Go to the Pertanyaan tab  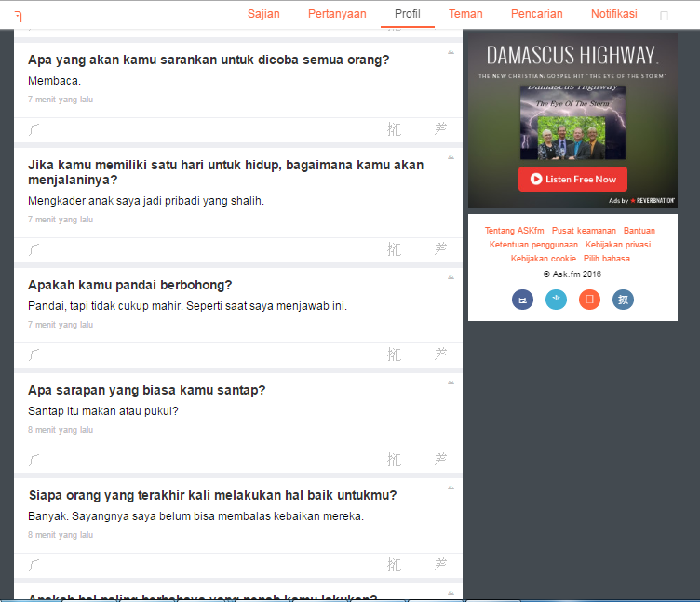tap(337, 14)
